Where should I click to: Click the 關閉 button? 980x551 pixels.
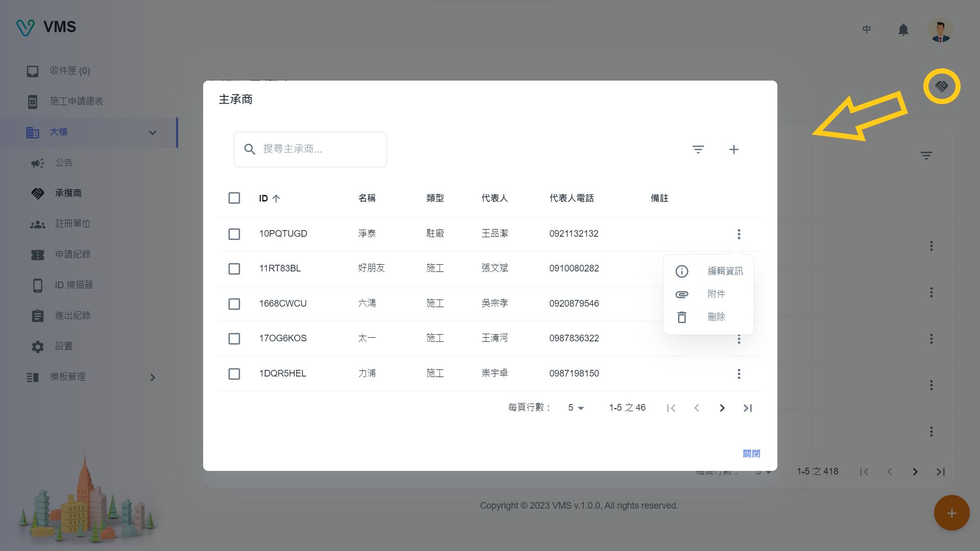[x=751, y=454]
